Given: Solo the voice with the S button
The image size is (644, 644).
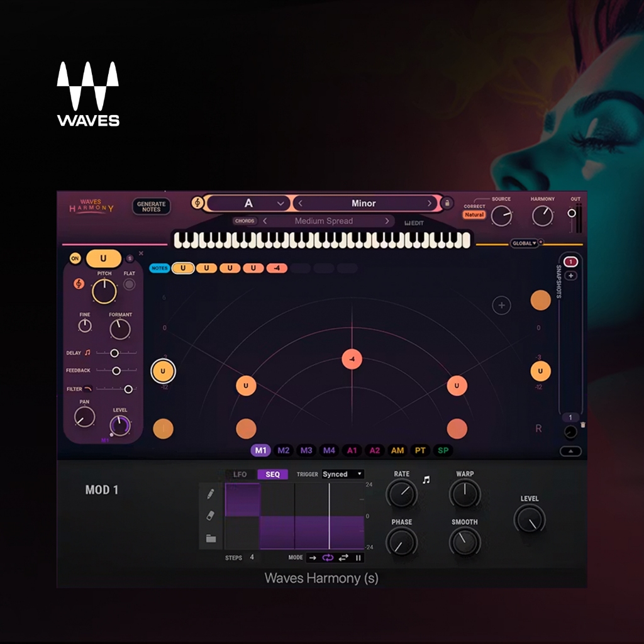Looking at the screenshot, I should coord(130,258).
